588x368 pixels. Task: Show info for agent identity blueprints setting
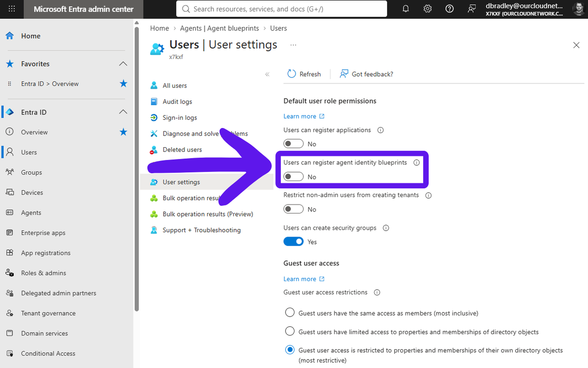417,162
